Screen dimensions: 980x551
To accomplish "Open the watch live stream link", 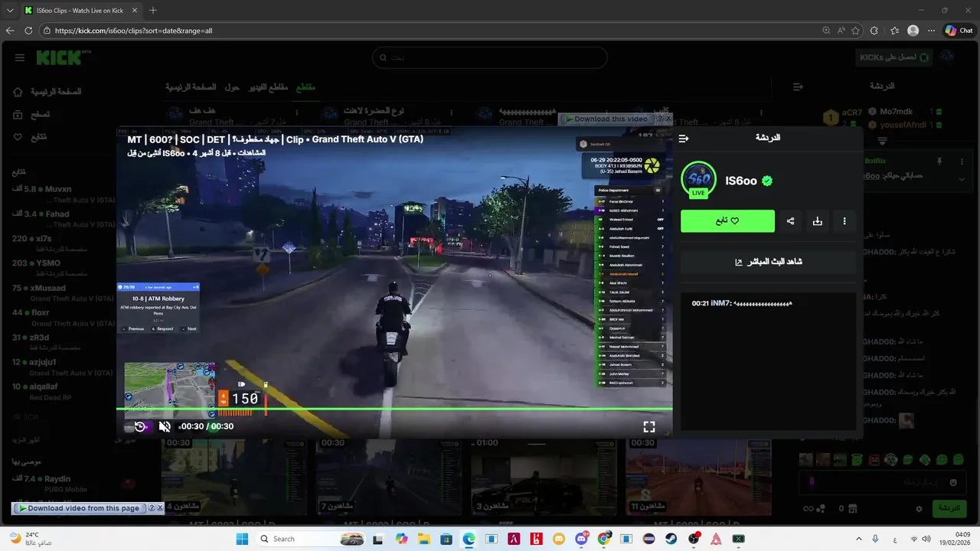I will (768, 262).
